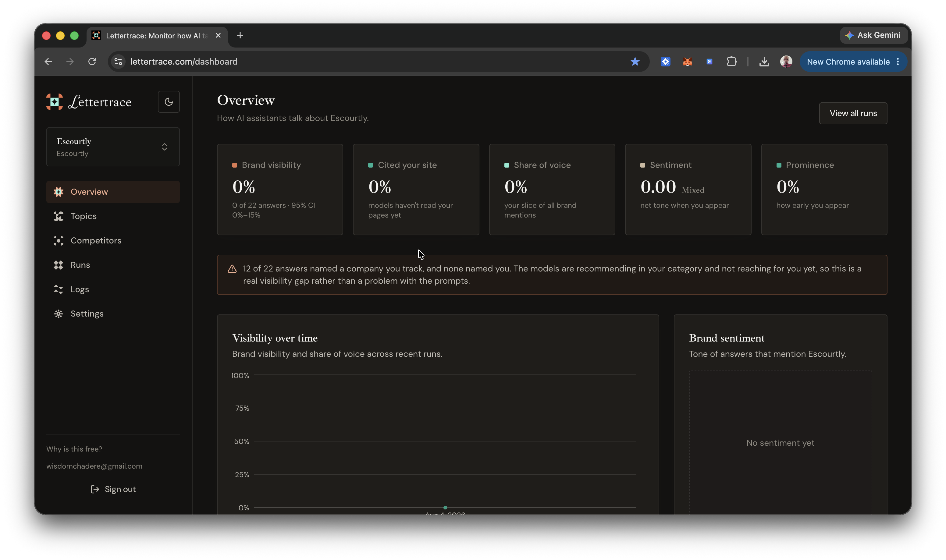The width and height of the screenshot is (946, 560).
Task: Navigate to Runs in the sidebar
Action: [113, 265]
